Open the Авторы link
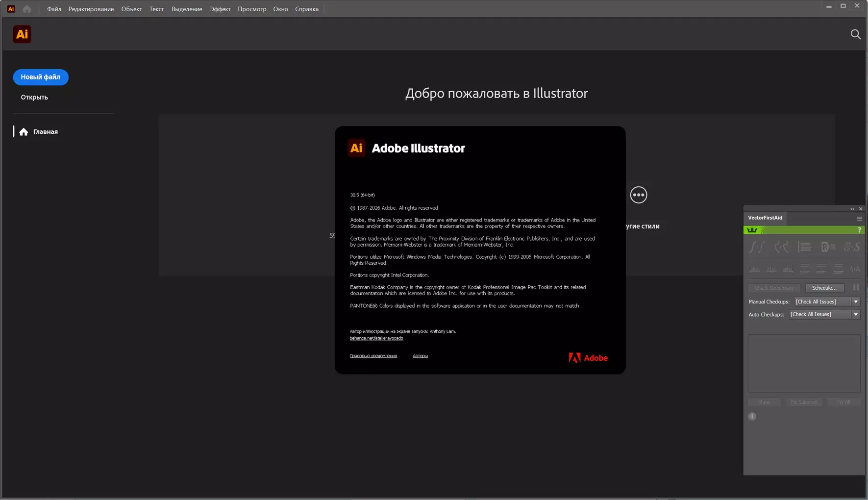This screenshot has height=500, width=868. 421,356
